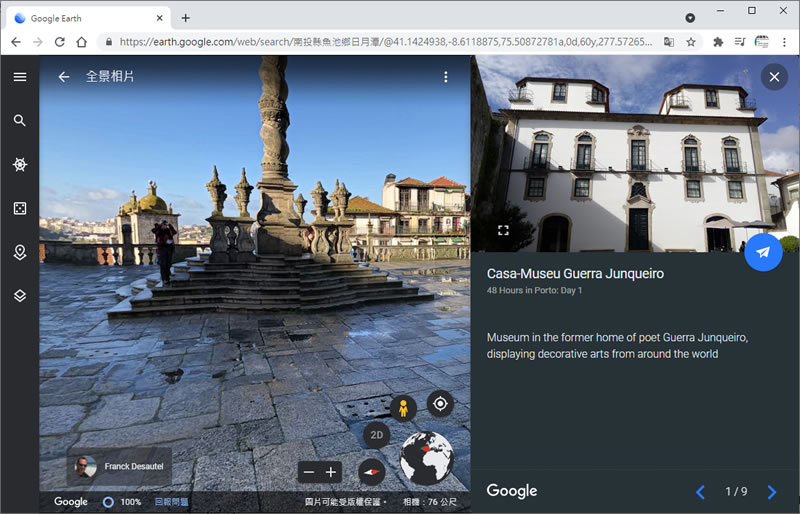Click the image copyright notice text
The height and width of the screenshot is (514, 800).
pos(345,502)
